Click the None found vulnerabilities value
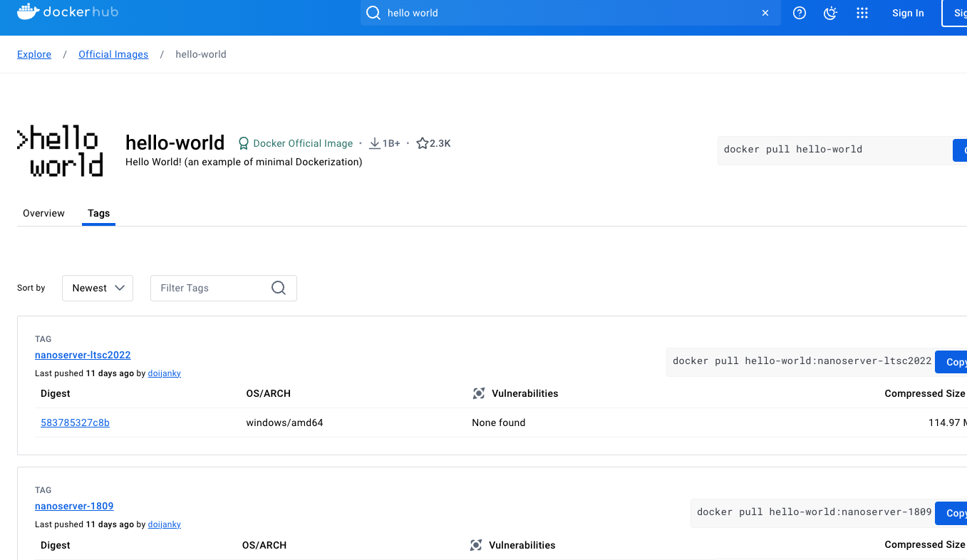This screenshot has height=560, width=967. pyautogui.click(x=498, y=422)
